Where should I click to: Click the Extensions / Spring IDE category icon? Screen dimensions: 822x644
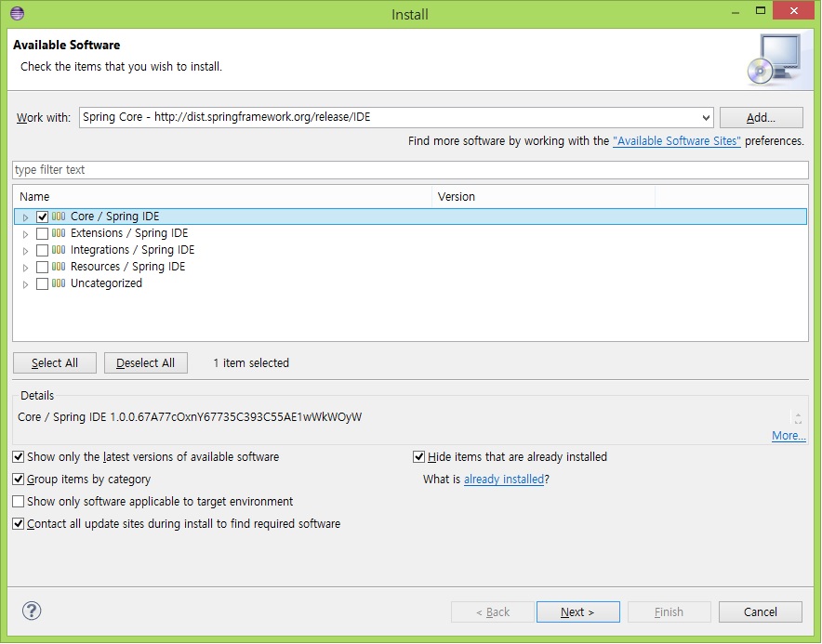coord(59,233)
